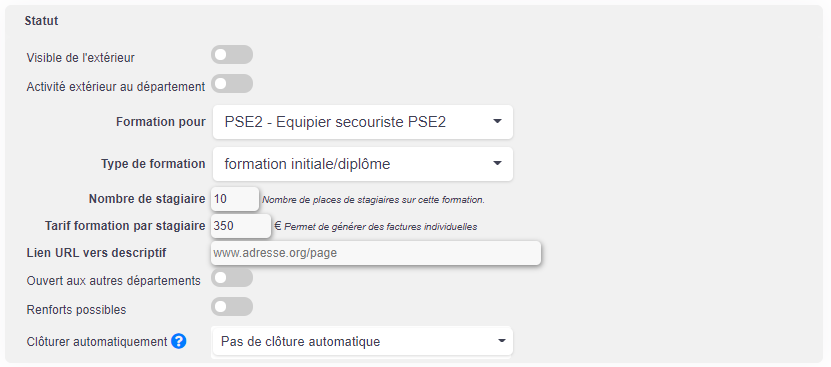The image size is (831, 367).
Task: Open the Formation pour PSE2 dropdown
Action: (363, 122)
